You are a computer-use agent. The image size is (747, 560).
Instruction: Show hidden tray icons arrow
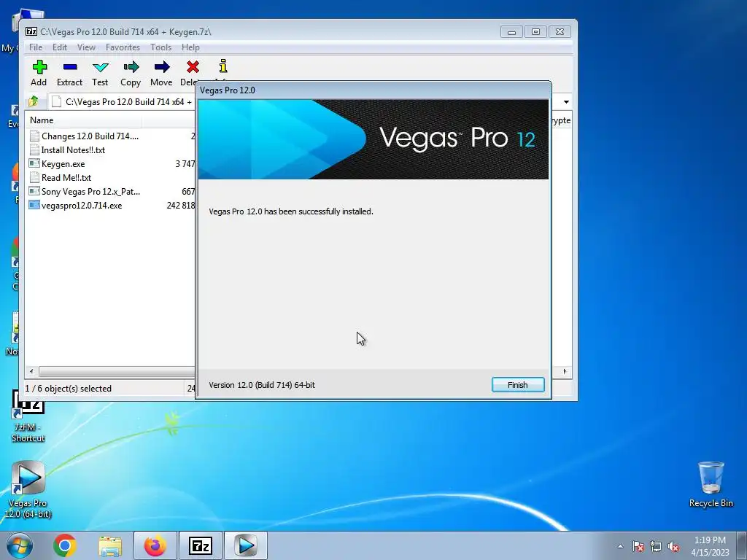[x=620, y=546]
